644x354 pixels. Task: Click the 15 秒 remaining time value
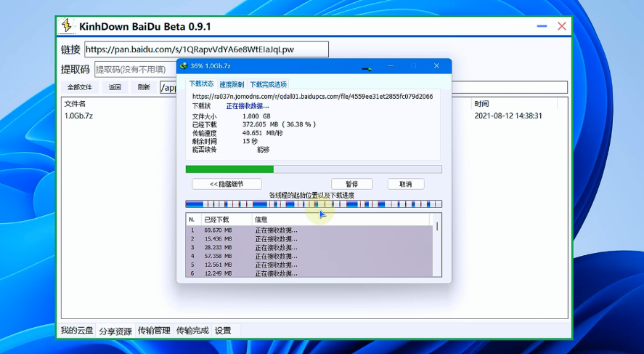[250, 141]
